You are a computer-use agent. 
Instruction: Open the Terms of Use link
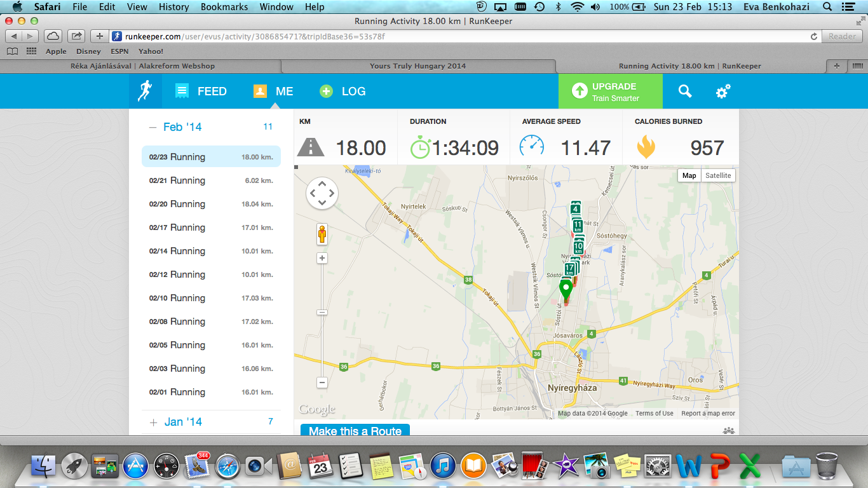click(x=654, y=413)
